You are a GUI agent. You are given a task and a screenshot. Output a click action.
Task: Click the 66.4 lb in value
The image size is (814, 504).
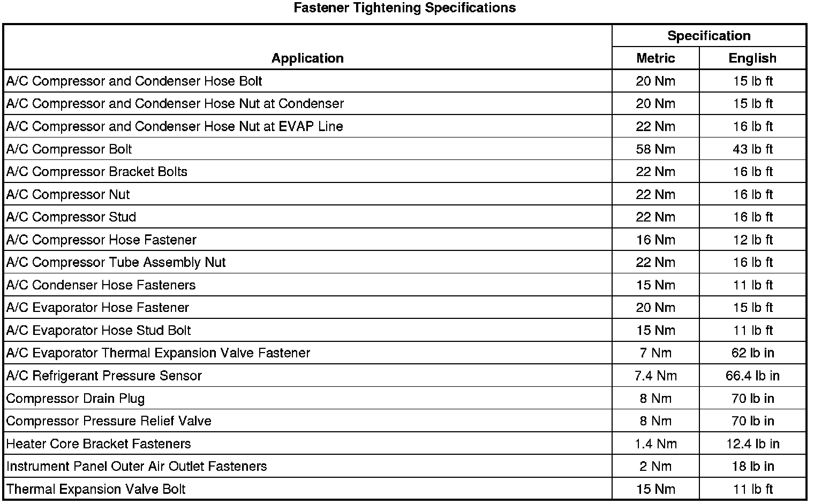752,376
